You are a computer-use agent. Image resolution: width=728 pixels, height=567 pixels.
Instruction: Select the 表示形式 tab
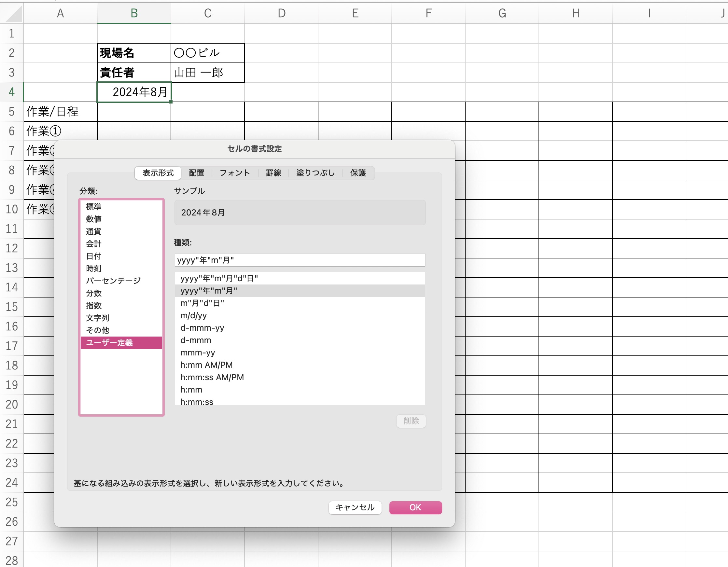click(x=158, y=173)
